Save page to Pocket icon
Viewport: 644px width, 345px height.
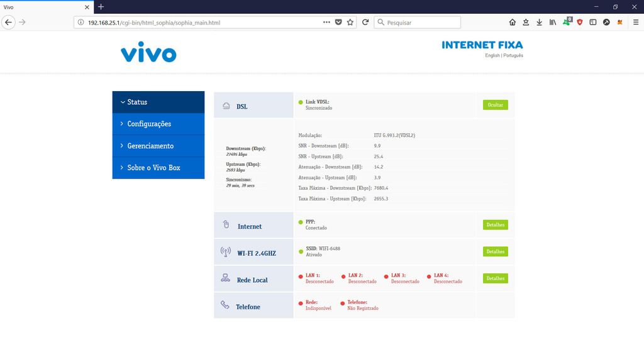click(x=338, y=23)
